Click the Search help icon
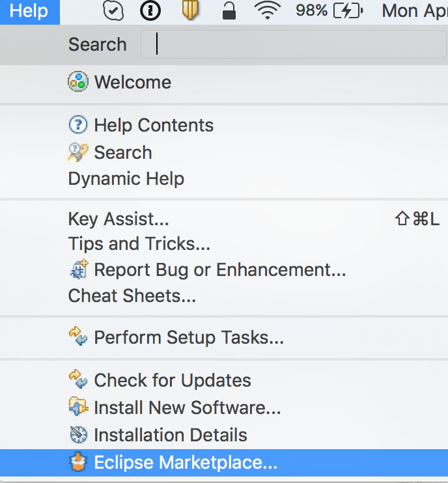The width and height of the screenshot is (448, 483). click(78, 152)
